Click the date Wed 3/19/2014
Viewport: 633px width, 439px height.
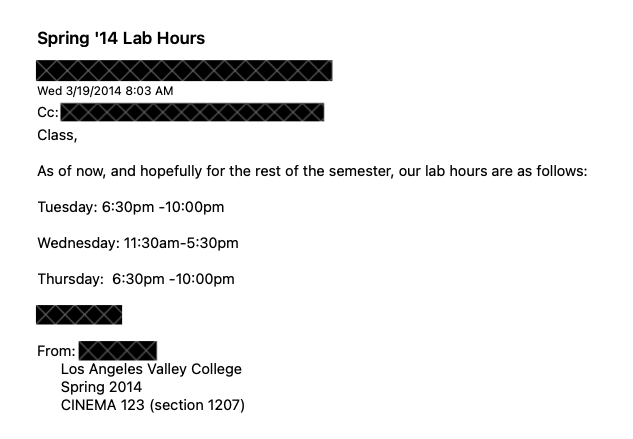pos(77,91)
